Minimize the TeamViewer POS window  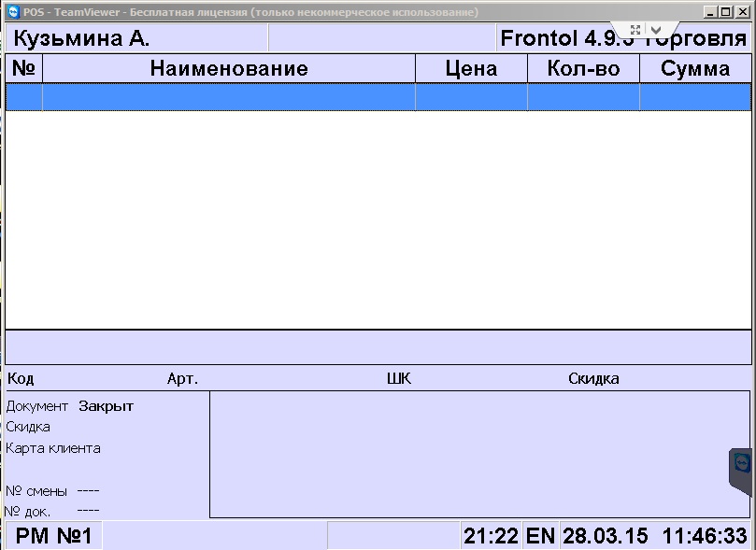712,12
